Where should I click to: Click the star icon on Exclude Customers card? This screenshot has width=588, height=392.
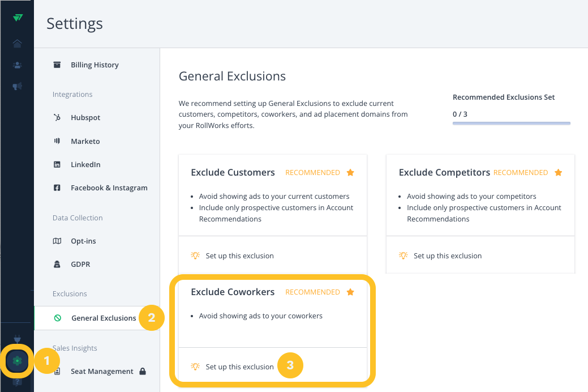point(350,172)
